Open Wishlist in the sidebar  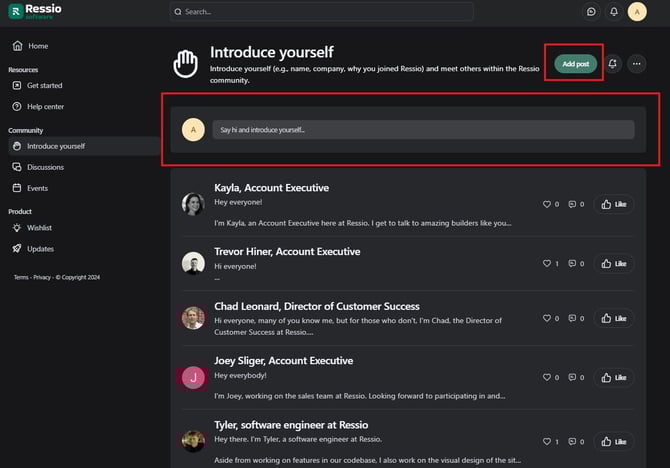tap(39, 228)
